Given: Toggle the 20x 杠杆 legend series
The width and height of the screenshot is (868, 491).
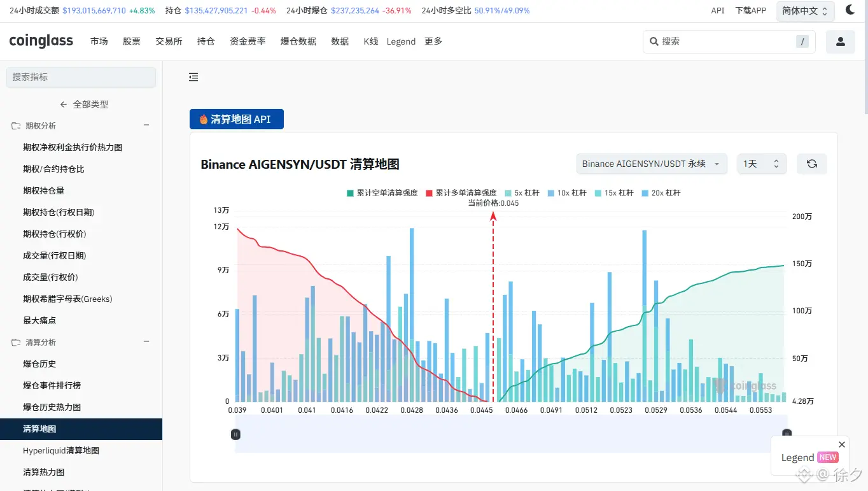Looking at the screenshot, I should [x=661, y=193].
